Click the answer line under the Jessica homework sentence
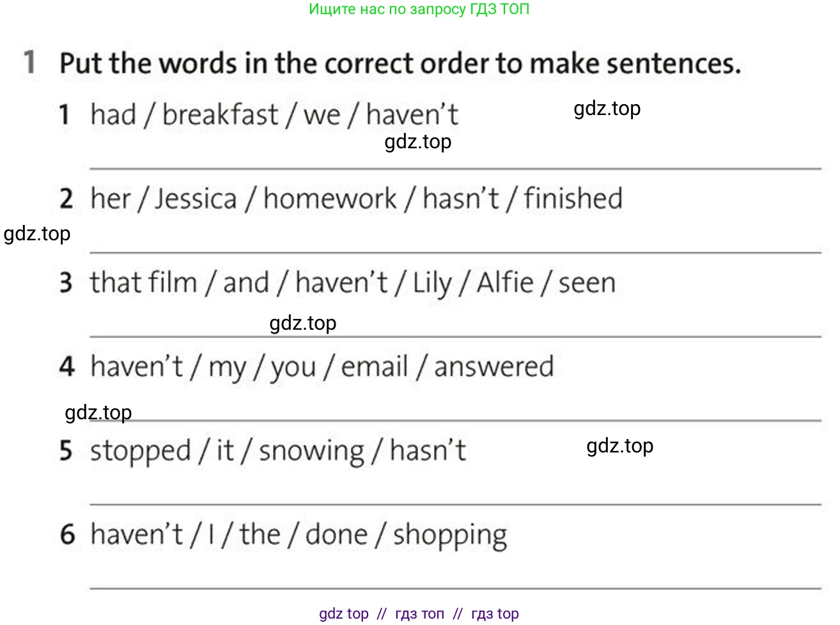 (455, 253)
